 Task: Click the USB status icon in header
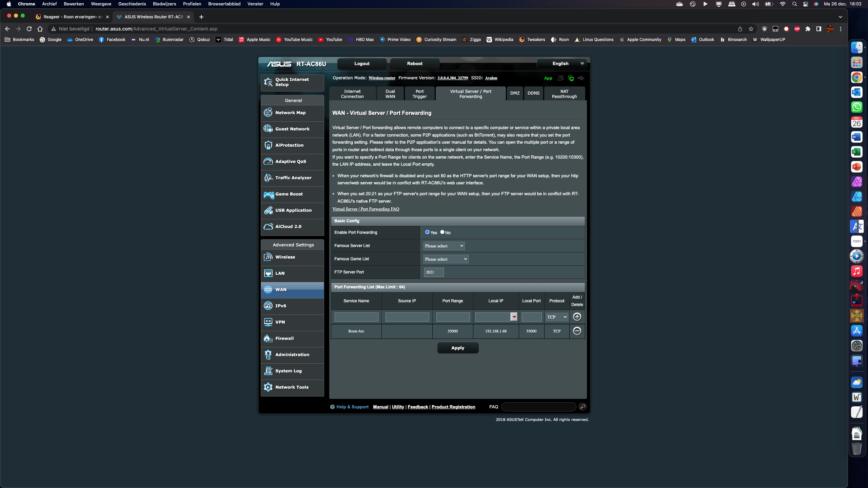581,78
